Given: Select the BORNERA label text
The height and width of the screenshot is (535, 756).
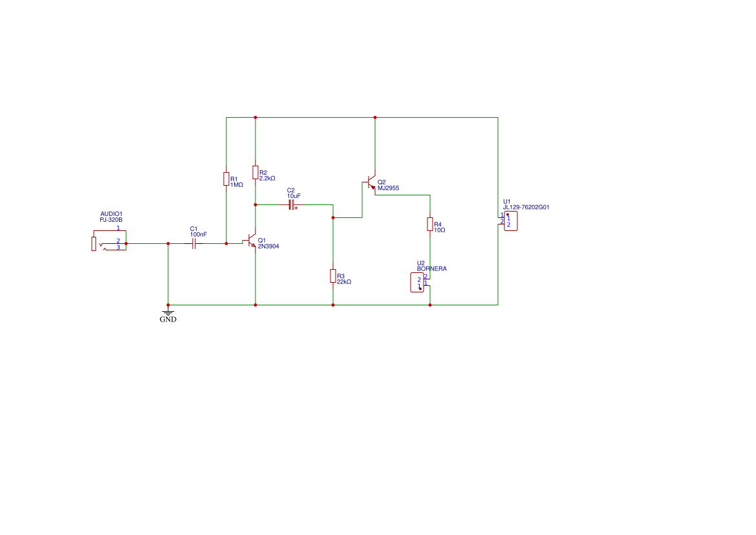Looking at the screenshot, I should coord(431,268).
